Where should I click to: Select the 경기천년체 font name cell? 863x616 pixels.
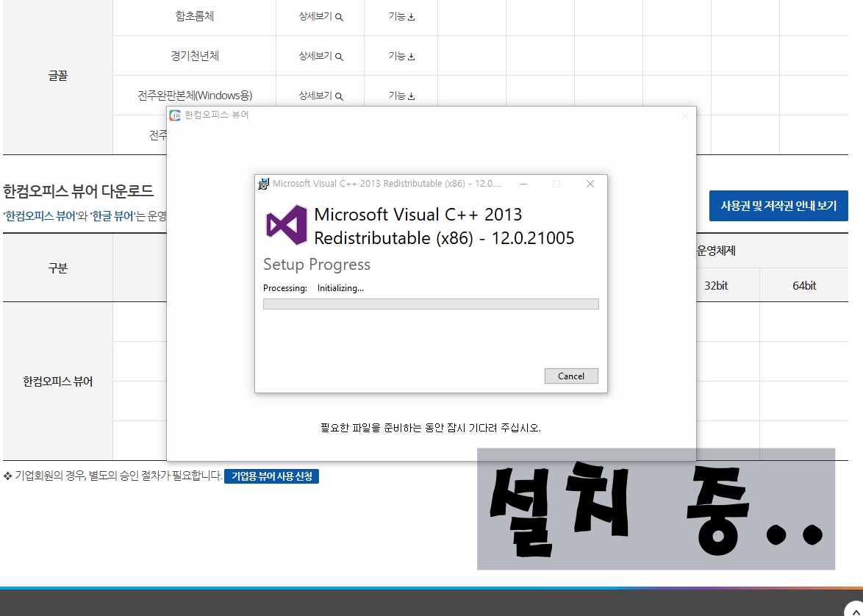(x=194, y=56)
